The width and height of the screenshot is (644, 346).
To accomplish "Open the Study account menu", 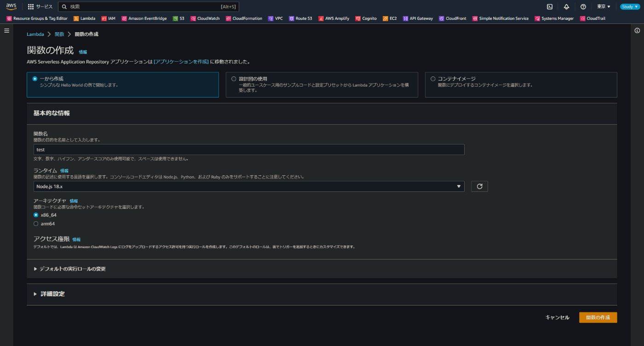I will point(629,7).
